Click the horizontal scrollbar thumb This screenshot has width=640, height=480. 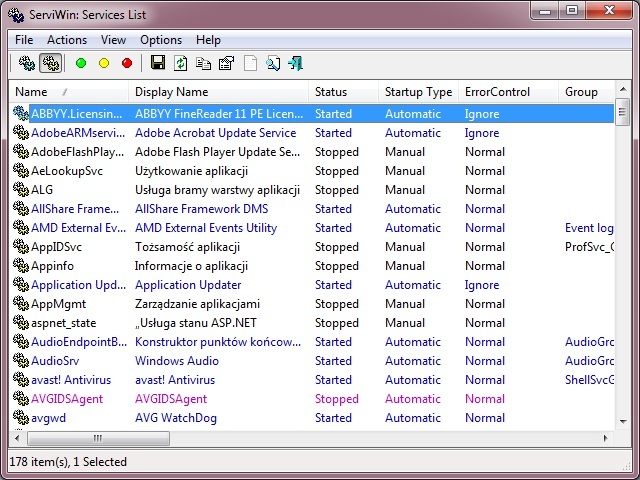point(98,438)
